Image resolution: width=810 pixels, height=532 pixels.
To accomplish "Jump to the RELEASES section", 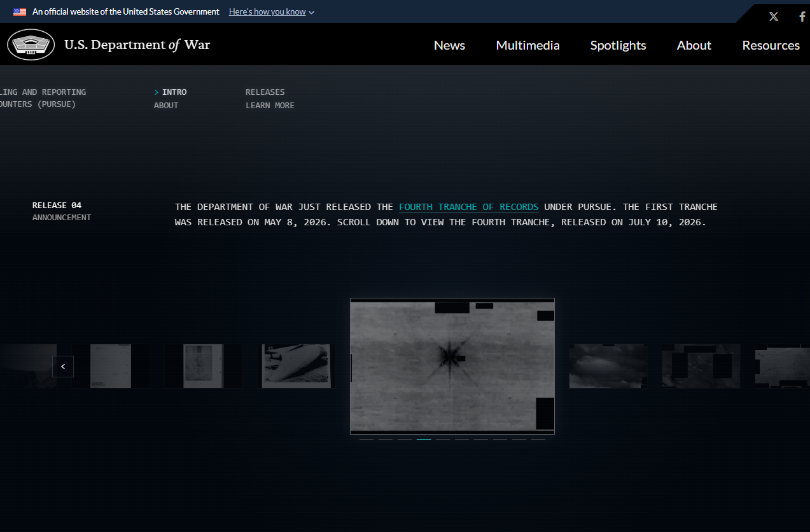I will coord(265,92).
